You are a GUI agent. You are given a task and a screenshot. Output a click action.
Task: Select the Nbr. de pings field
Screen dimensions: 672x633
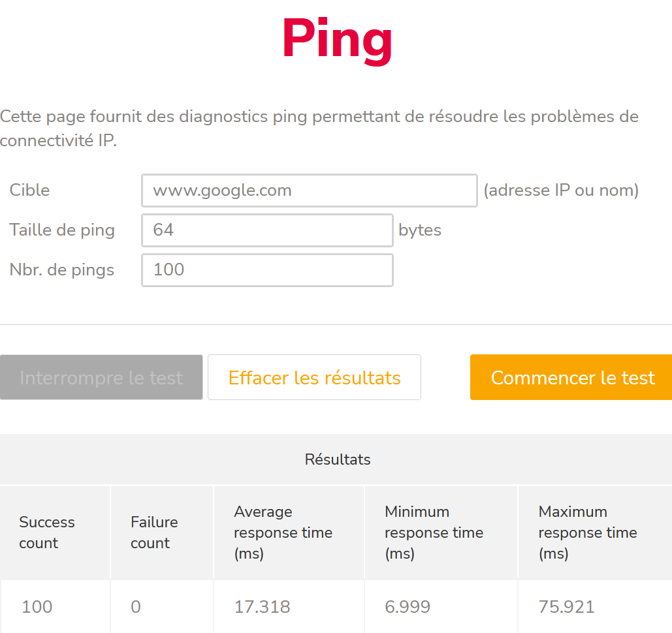(x=267, y=270)
